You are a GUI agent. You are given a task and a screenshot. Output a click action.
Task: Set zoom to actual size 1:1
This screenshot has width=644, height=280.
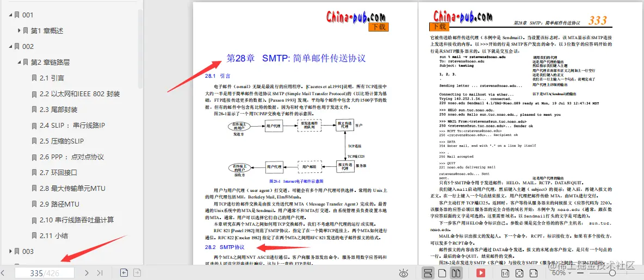[506, 272]
